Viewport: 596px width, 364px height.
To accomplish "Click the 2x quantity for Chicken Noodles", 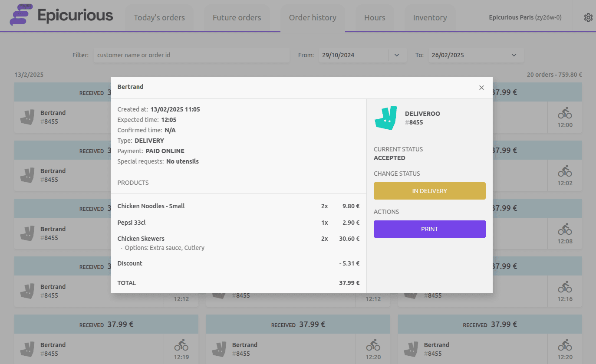I will [325, 206].
